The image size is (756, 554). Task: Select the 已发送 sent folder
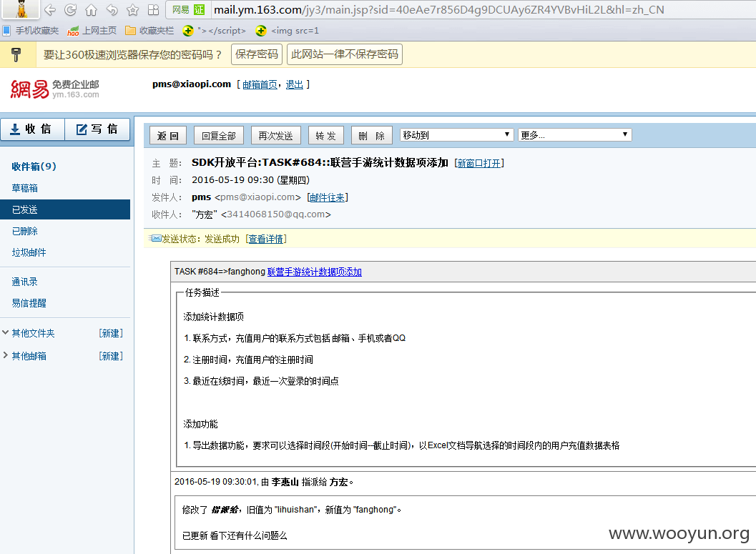click(x=65, y=209)
